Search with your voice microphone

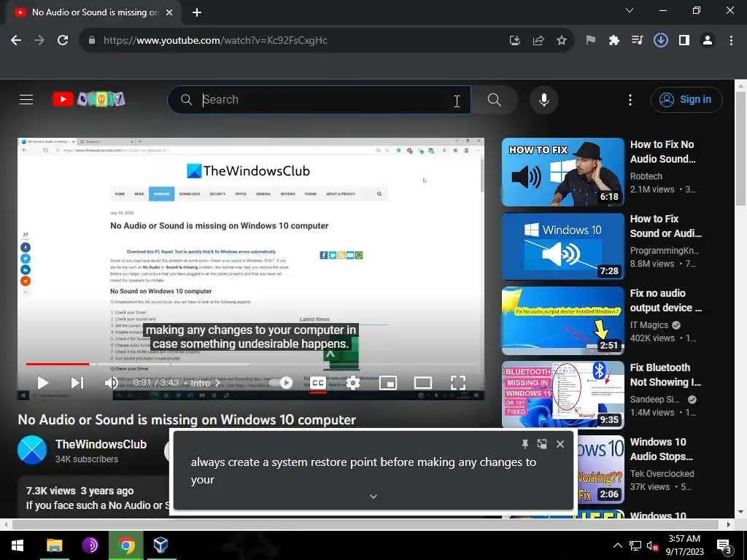click(x=543, y=99)
